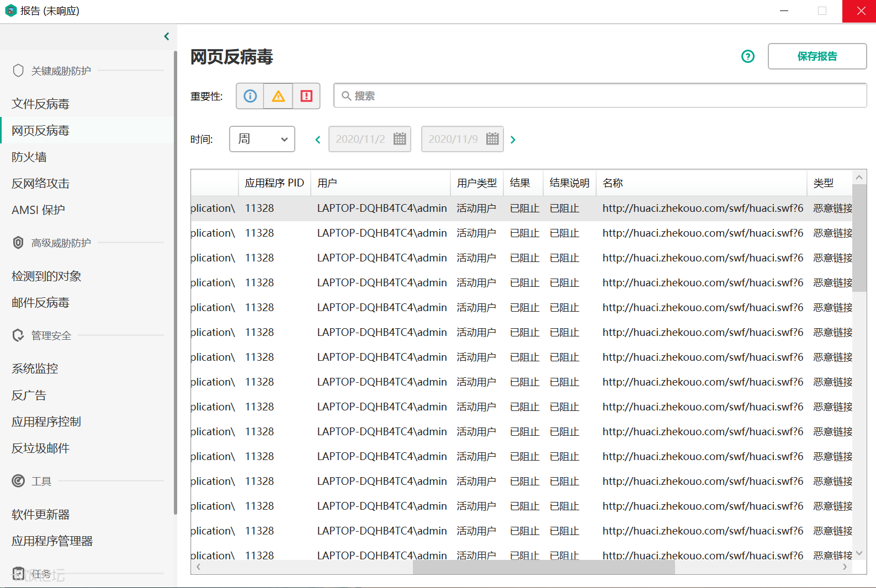Go to the previous time period arrow
Viewport: 876px width, 588px height.
(317, 140)
